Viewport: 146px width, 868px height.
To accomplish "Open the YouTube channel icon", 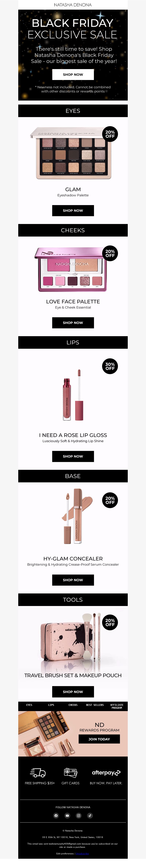I will click(x=67, y=815).
